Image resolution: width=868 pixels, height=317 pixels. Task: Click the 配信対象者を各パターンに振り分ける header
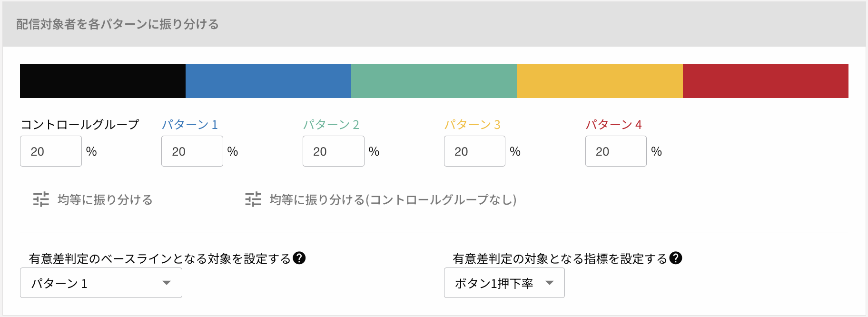pos(118,24)
